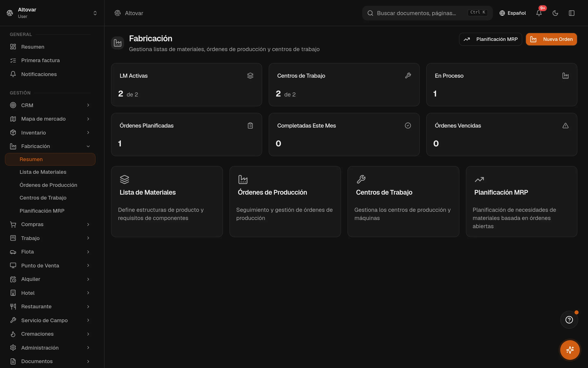Open the Lista de Materiales tile
Viewport: 588px width, 368px height.
coord(167,202)
